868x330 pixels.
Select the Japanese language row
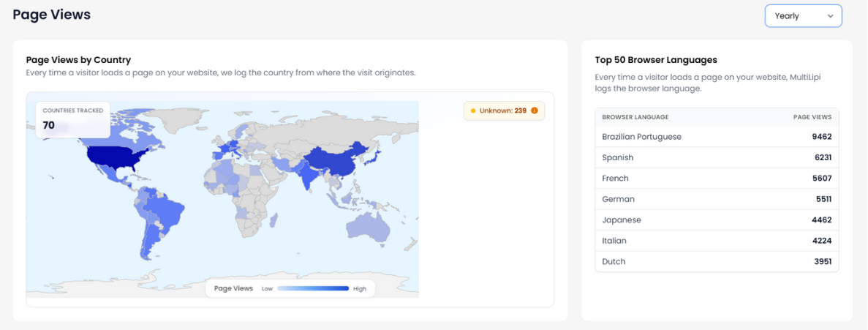tap(717, 220)
